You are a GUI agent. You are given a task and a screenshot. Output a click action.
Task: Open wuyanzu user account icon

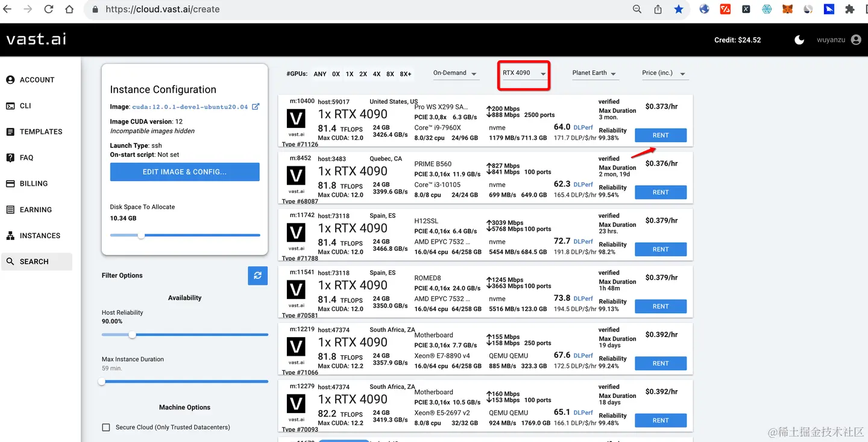855,40
